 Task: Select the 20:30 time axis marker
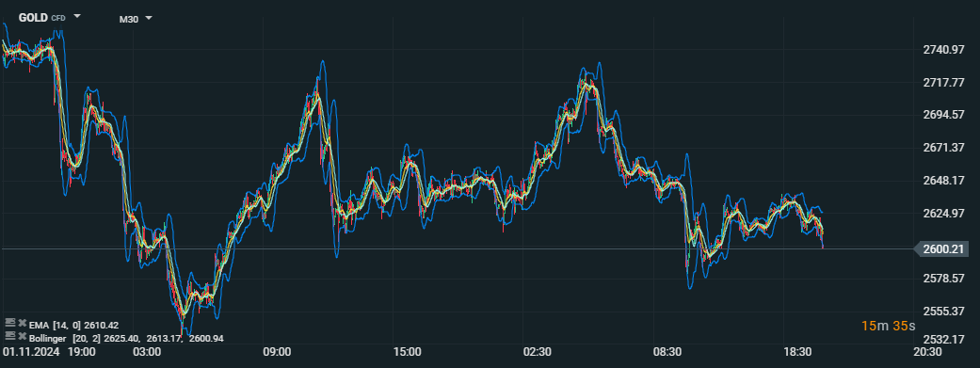click(x=927, y=352)
